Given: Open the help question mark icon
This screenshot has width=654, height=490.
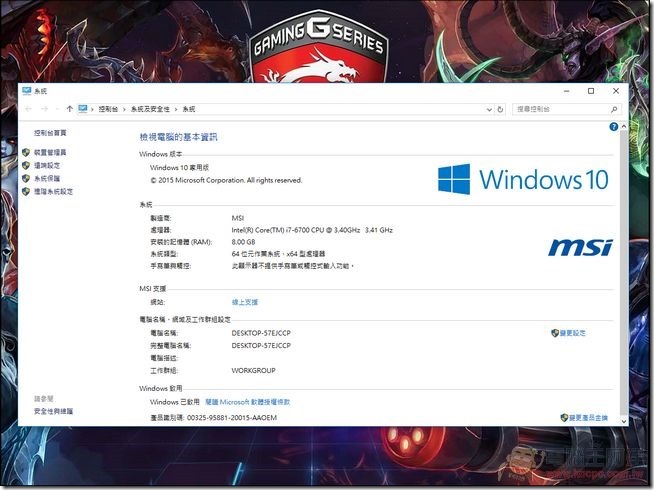Looking at the screenshot, I should pos(613,127).
